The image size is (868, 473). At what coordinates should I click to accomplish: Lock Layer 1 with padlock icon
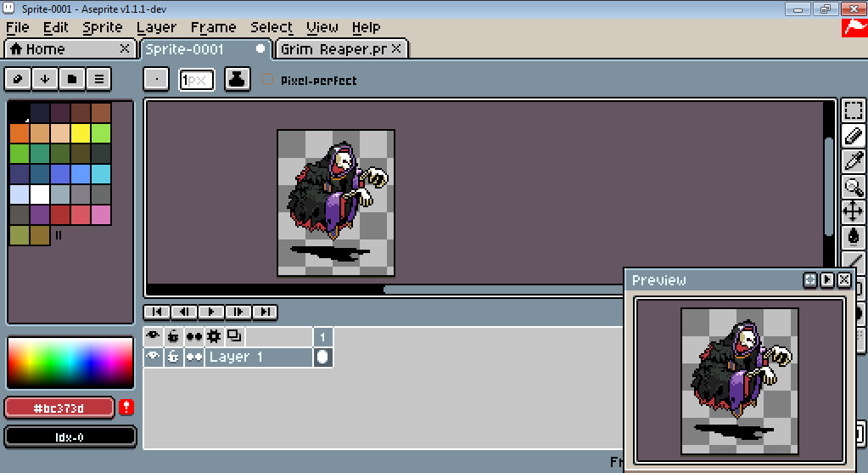(x=173, y=357)
